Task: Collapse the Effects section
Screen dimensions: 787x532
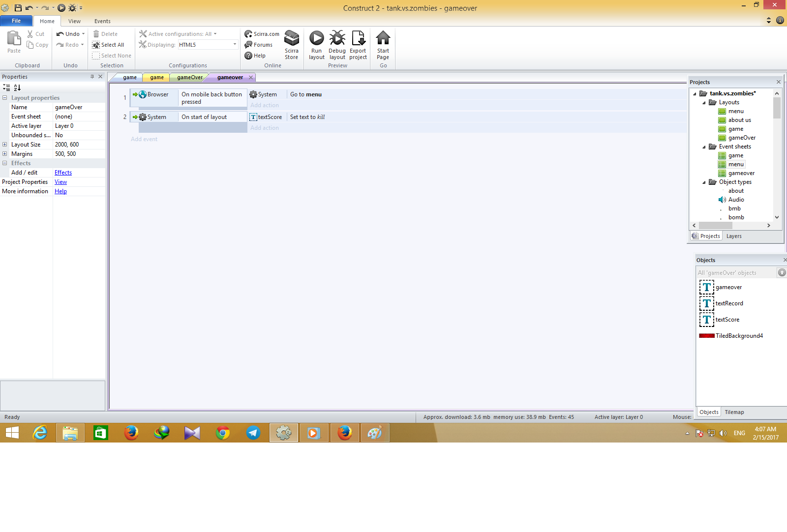Action: (x=4, y=163)
